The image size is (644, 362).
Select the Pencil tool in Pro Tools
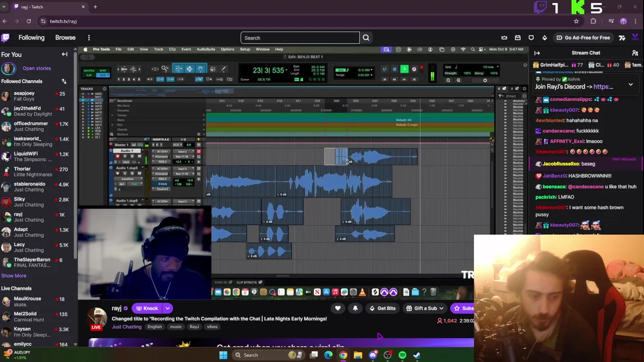pos(223,68)
